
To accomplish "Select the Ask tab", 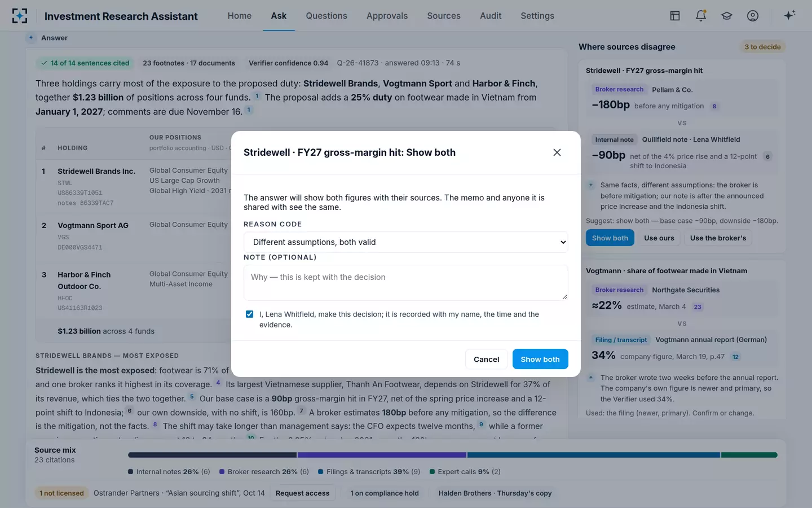I will point(279,16).
